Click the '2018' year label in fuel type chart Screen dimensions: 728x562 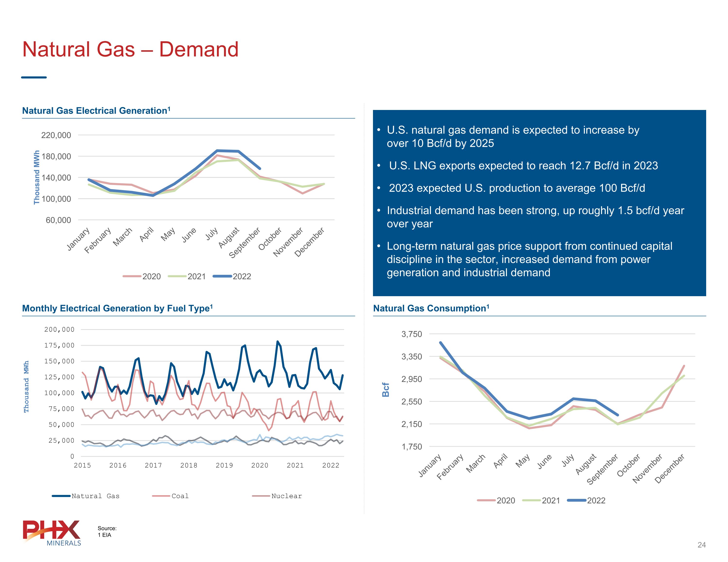point(189,465)
